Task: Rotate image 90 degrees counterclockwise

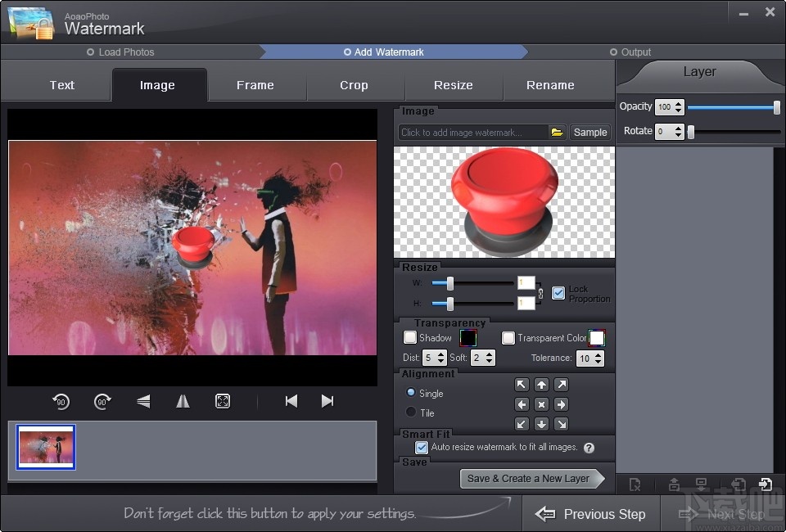Action: coord(61,401)
